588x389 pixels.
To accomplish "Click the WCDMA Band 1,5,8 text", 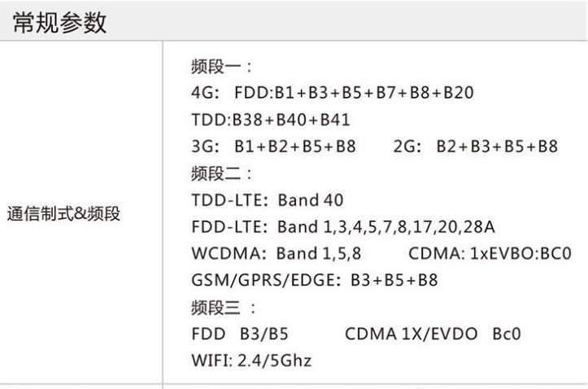I will click(276, 254).
